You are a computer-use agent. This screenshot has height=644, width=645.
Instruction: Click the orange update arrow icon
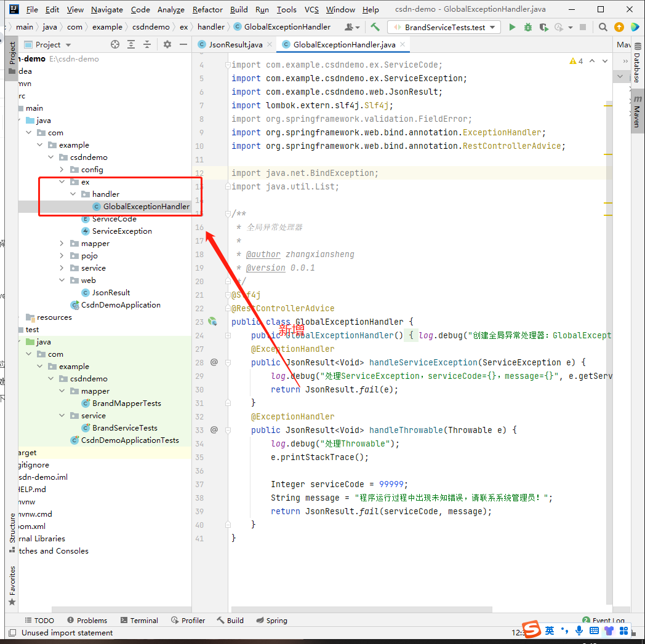[619, 27]
